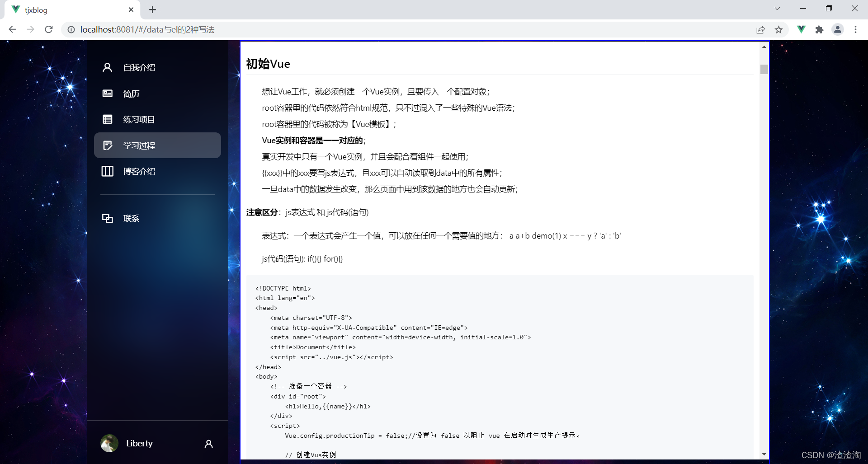This screenshot has height=464, width=868.
Task: Click the code line <!DOCTYPE html>
Action: (x=283, y=288)
